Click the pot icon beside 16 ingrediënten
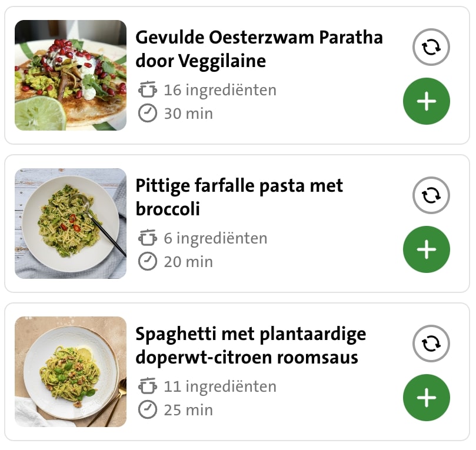 [x=148, y=90]
